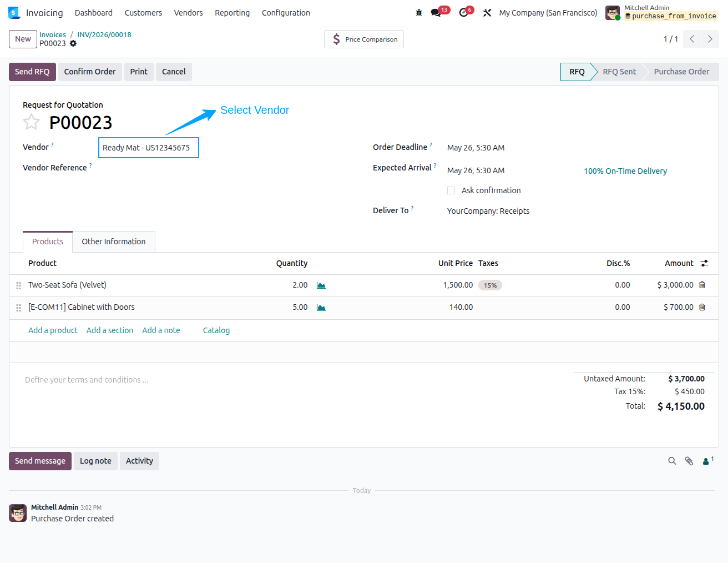Set status to Purchase Order stage
Screen dimensions: 728x563
coord(681,72)
